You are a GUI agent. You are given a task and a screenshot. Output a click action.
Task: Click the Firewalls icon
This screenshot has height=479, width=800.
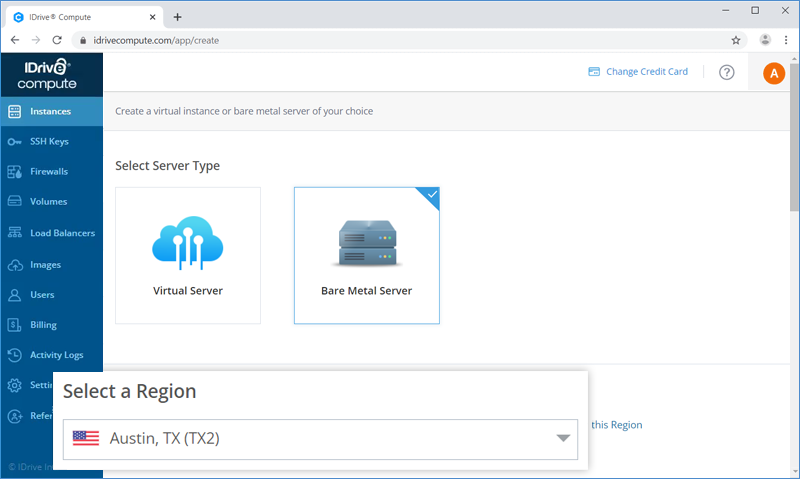pyautogui.click(x=15, y=171)
